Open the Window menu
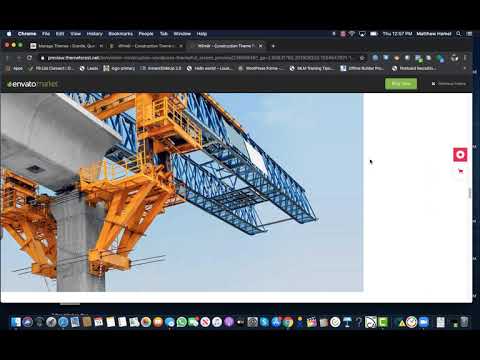This screenshot has width=480, height=360. tap(182, 34)
